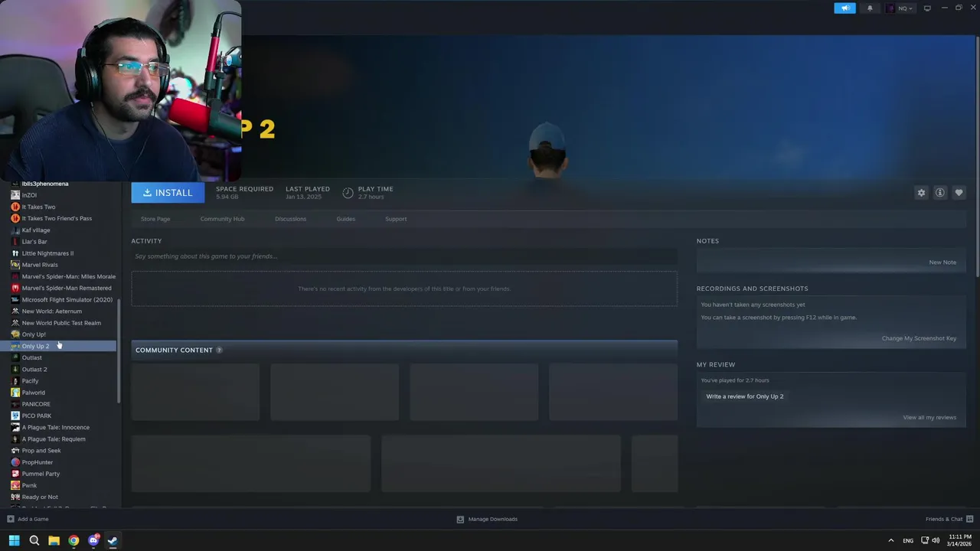Select Pwnk in library
The image size is (980, 551).
pyautogui.click(x=29, y=485)
